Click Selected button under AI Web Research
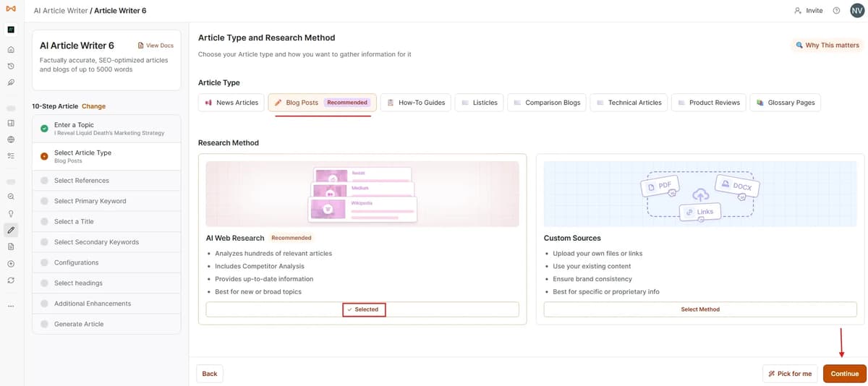Viewport: 868px width, 386px height. coord(362,309)
